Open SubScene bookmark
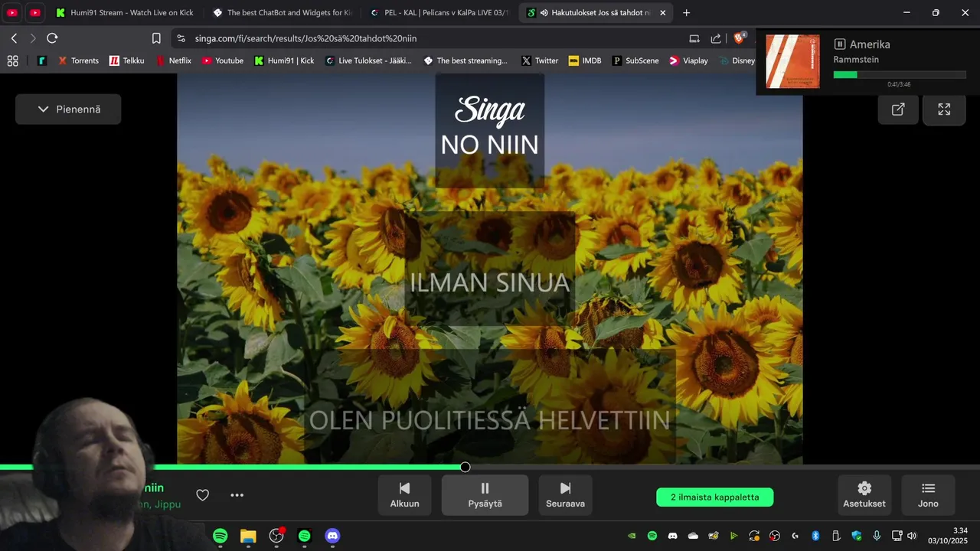Image resolution: width=980 pixels, height=551 pixels. pos(635,60)
